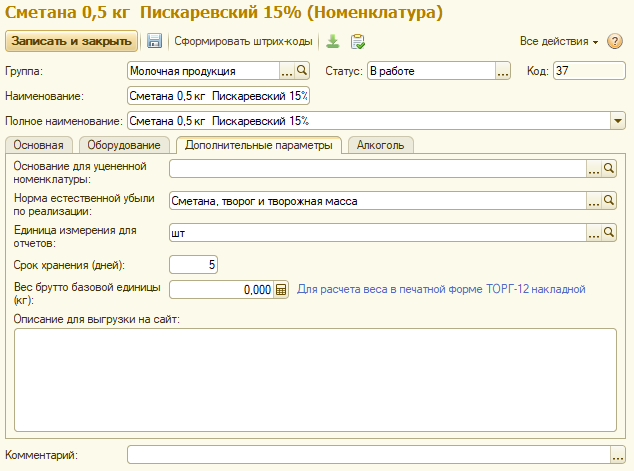Open the Все действия menu
634x471 pixels.
coord(559,41)
